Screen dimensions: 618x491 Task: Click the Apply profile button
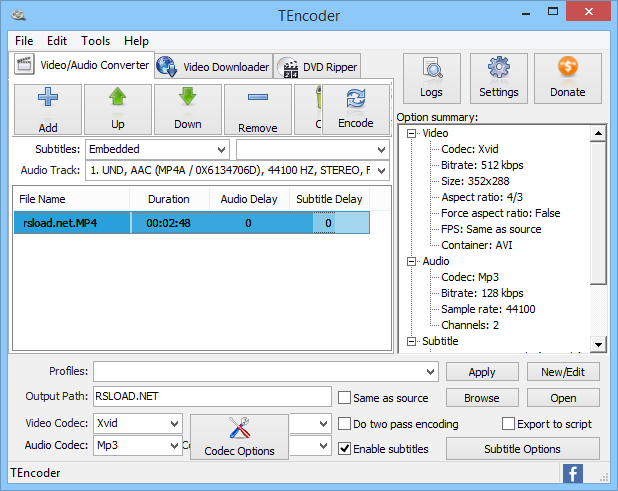[x=482, y=372]
